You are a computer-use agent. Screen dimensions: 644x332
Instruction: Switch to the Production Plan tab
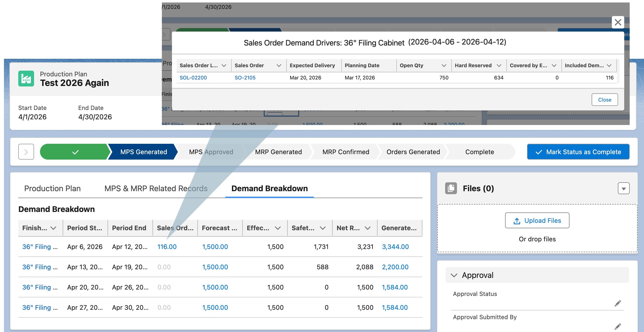(x=52, y=188)
